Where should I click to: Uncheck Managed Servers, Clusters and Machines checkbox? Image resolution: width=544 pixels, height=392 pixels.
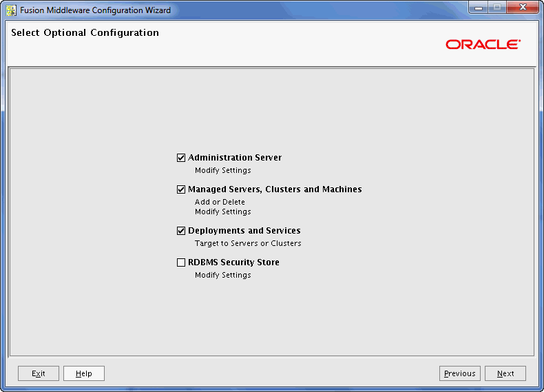(181, 189)
